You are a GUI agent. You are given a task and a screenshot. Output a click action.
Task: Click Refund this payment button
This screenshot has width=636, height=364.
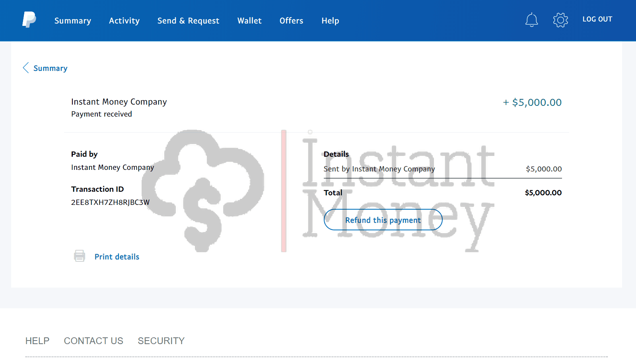coord(383,220)
